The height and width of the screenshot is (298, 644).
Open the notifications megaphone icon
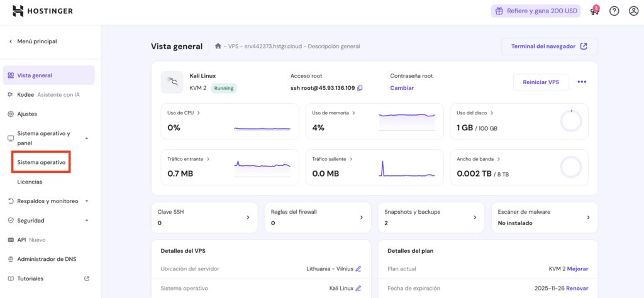pos(594,11)
